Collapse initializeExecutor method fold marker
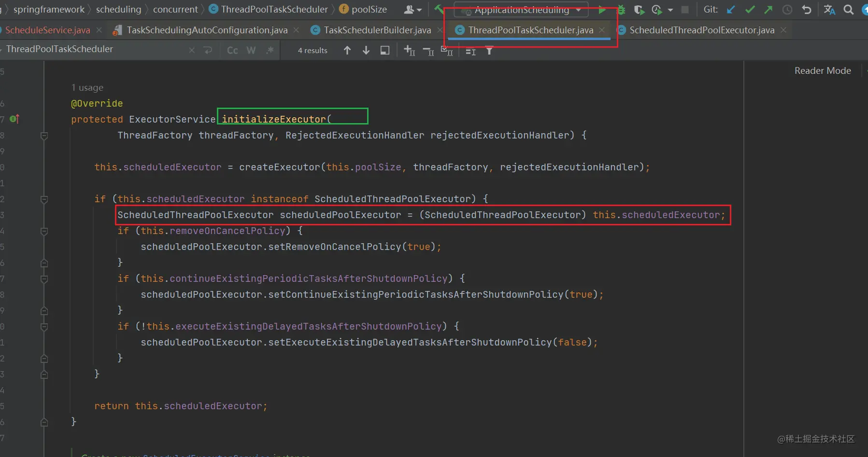Screen dimensions: 868x457 (x=44, y=136)
